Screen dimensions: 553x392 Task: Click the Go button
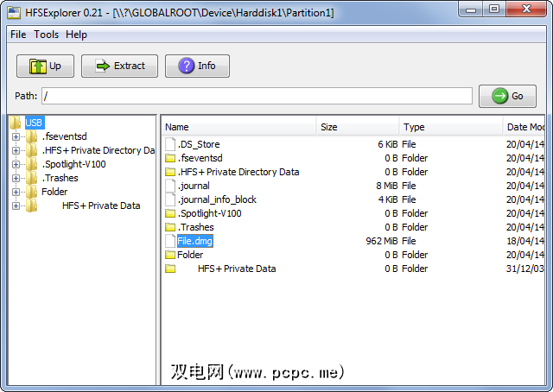507,96
